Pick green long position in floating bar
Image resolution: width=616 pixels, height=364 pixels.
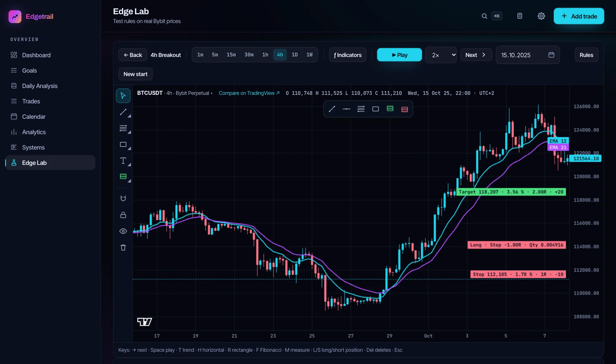390,109
